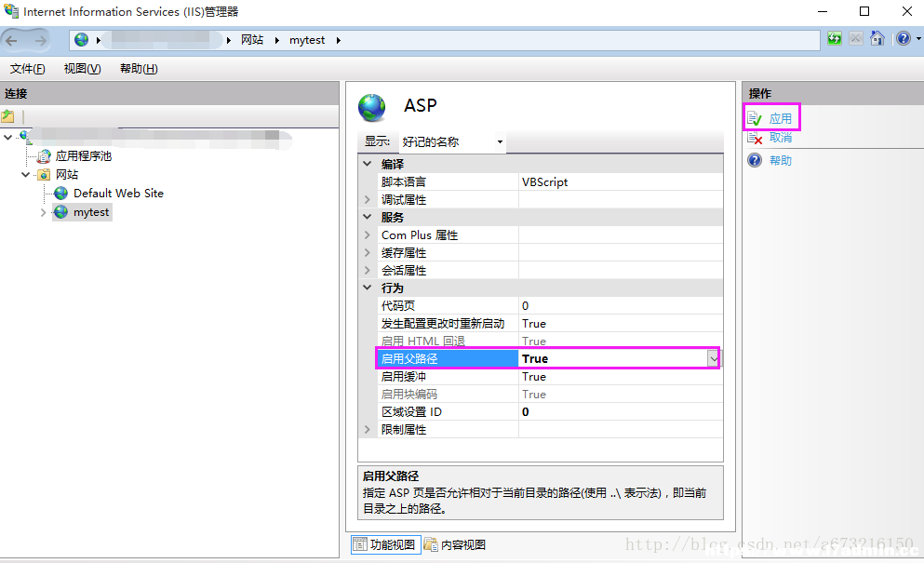Click the Home icon in toolbar

pos(877,39)
